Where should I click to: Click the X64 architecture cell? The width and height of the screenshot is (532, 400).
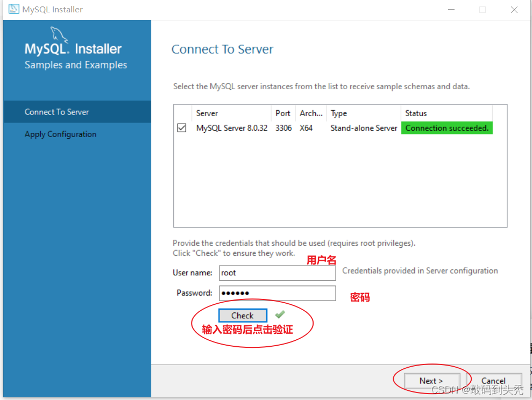click(x=306, y=128)
